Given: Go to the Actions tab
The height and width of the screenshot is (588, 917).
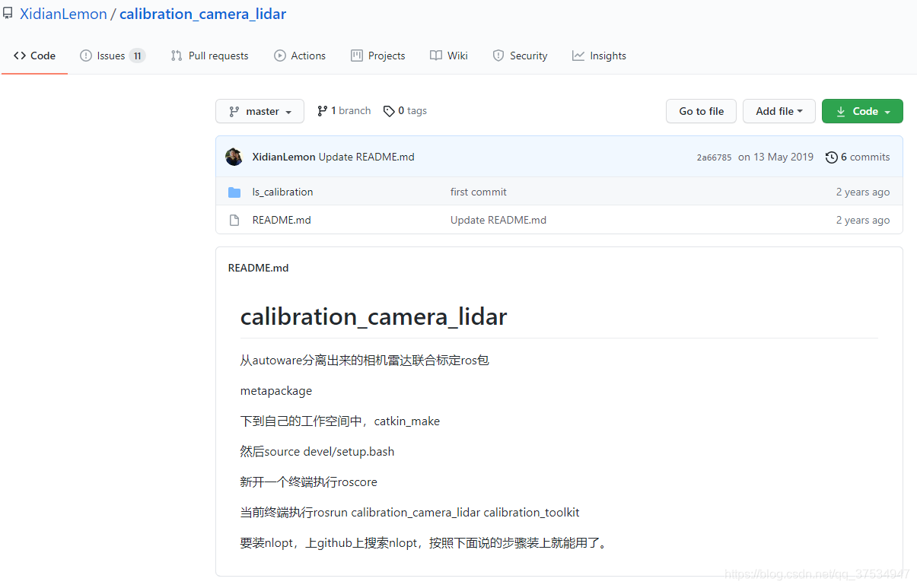Looking at the screenshot, I should click(x=300, y=56).
